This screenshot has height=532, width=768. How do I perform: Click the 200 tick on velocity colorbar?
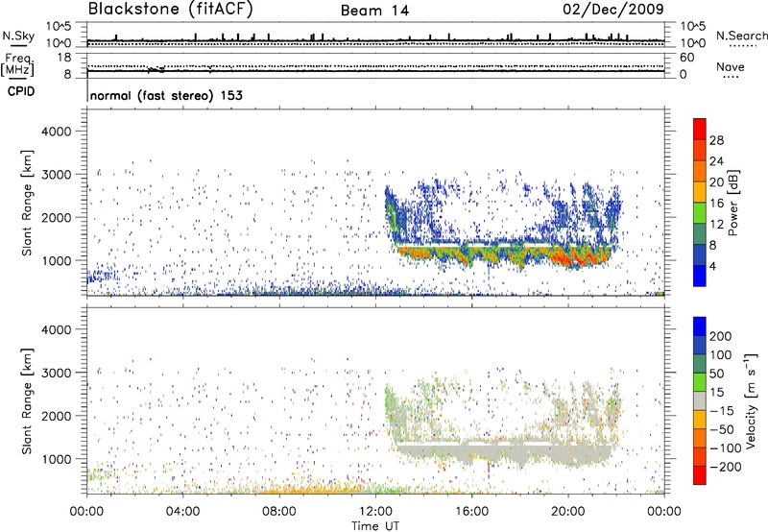point(721,336)
